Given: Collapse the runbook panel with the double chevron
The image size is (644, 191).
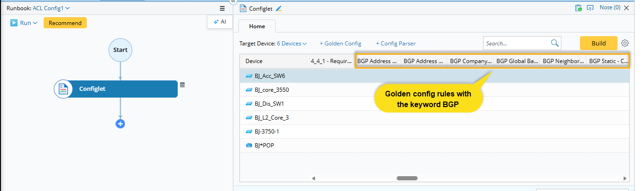Looking at the screenshot, I should (x=233, y=2).
